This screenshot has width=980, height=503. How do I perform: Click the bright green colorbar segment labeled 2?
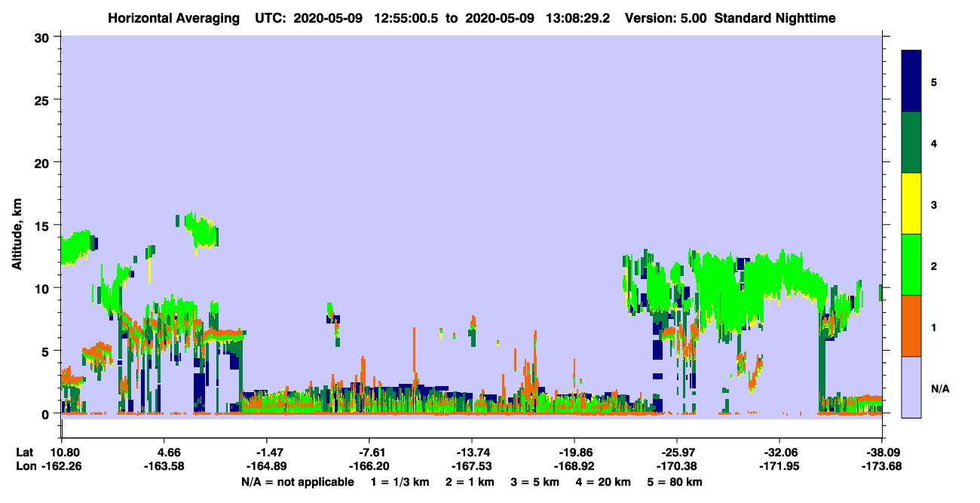tap(911, 264)
